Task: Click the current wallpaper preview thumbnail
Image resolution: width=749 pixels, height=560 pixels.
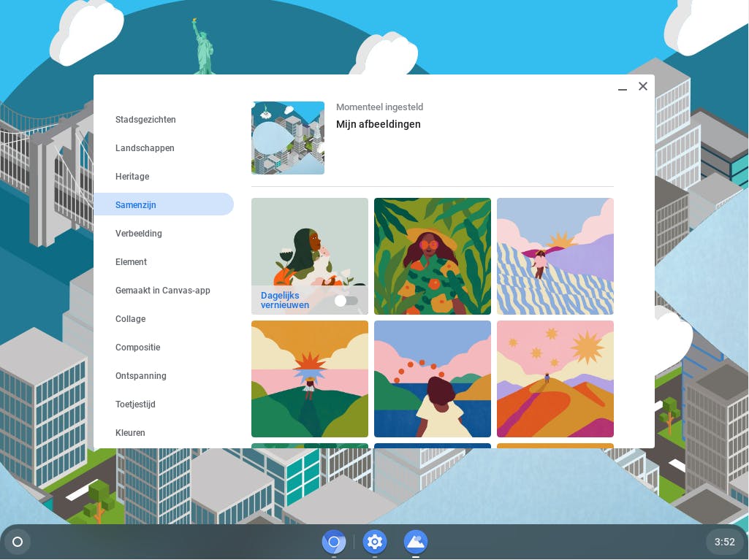Action: point(288,138)
